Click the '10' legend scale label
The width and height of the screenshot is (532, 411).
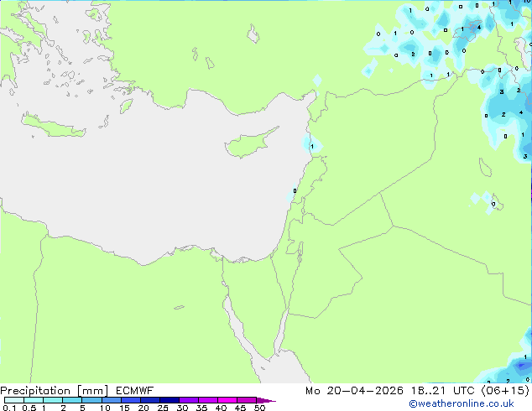tap(105, 408)
